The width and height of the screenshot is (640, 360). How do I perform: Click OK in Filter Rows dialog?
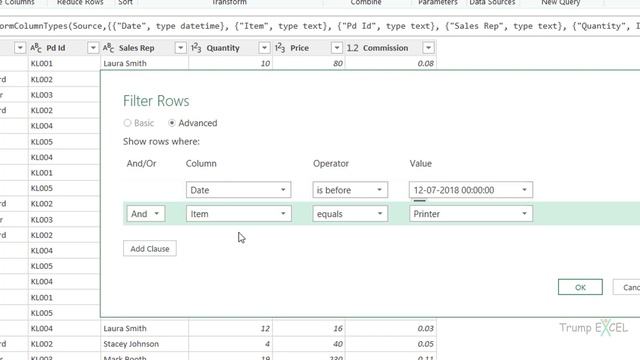pos(580,287)
